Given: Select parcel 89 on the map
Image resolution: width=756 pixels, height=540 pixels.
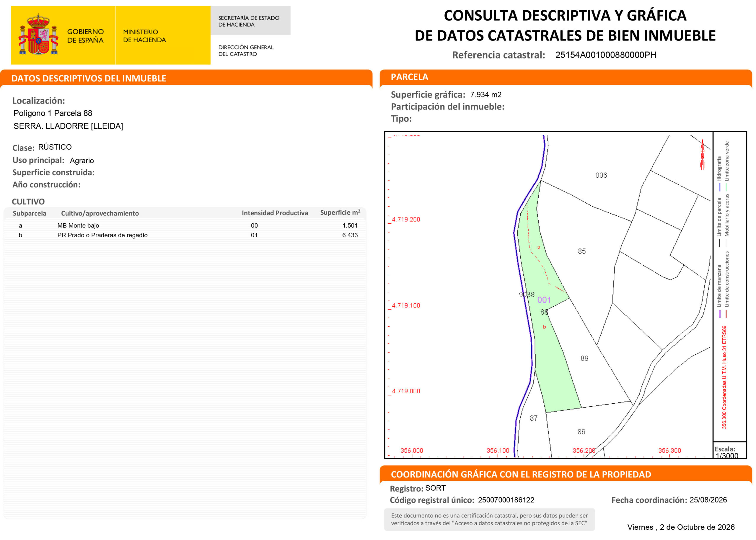Looking at the screenshot, I should pyautogui.click(x=584, y=359).
